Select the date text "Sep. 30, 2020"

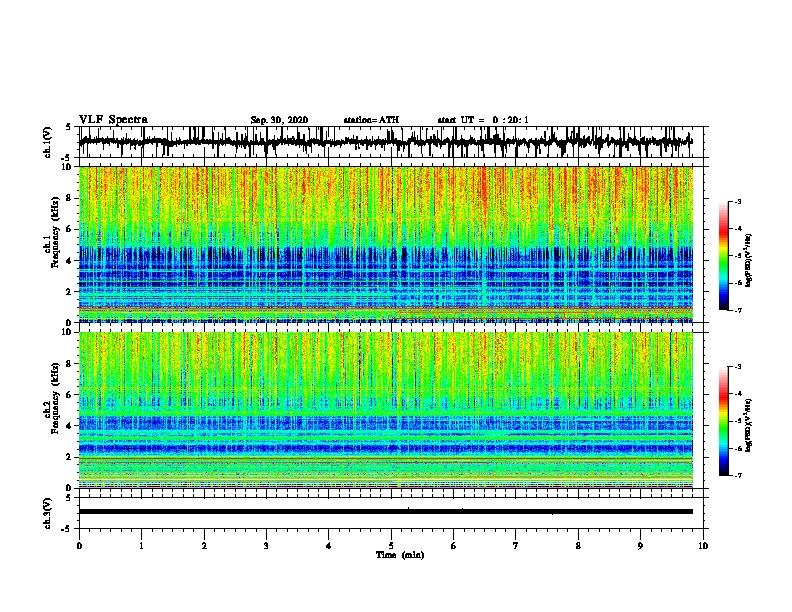point(279,120)
